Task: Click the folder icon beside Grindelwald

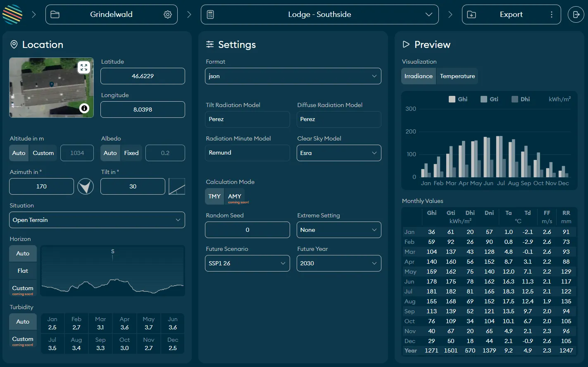Action: (x=55, y=14)
